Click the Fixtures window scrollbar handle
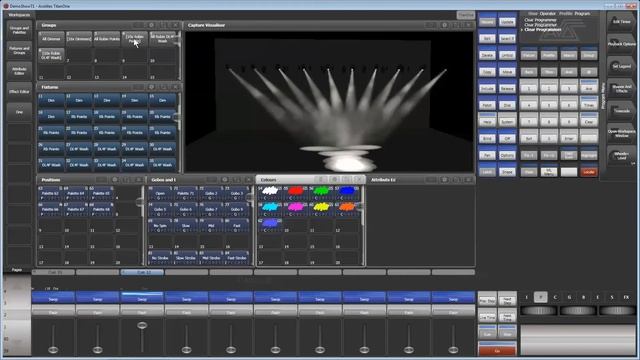 (178, 116)
